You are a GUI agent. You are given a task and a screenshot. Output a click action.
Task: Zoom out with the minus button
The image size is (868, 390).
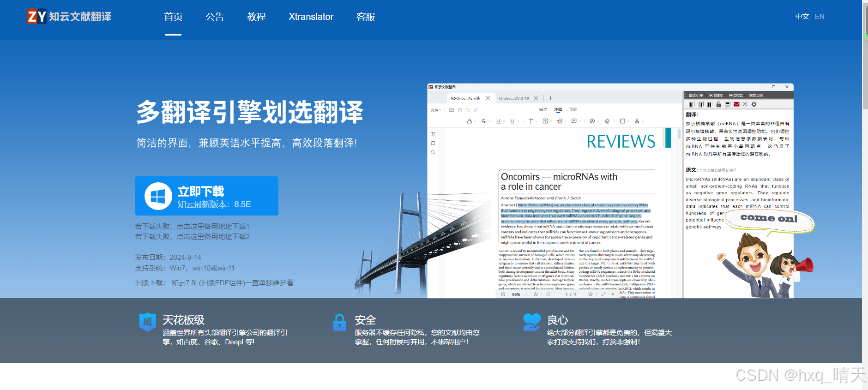(x=503, y=294)
